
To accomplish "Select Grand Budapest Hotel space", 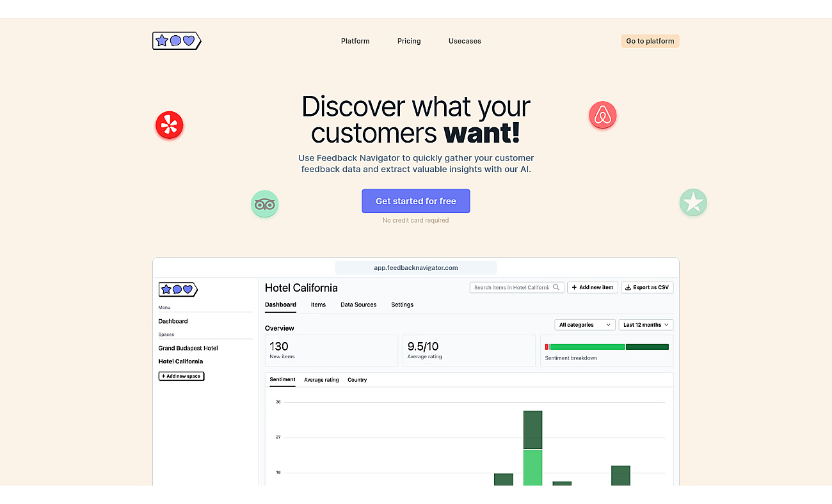I will [x=188, y=348].
